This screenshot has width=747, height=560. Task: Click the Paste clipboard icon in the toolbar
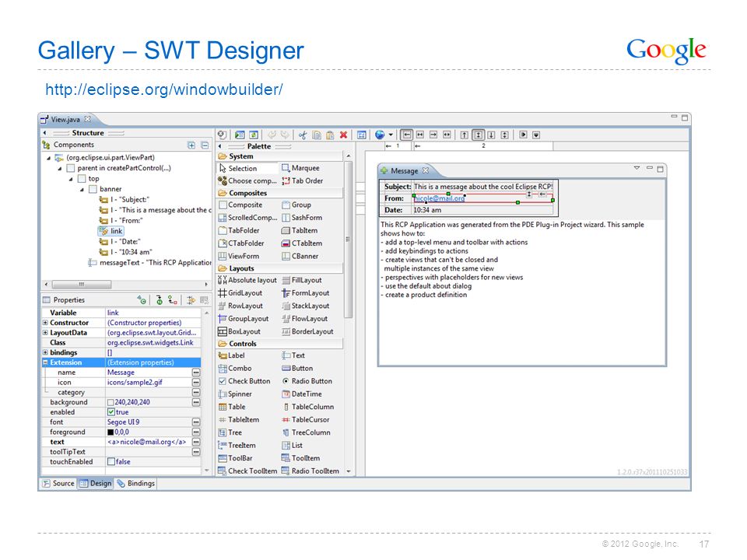[x=330, y=135]
